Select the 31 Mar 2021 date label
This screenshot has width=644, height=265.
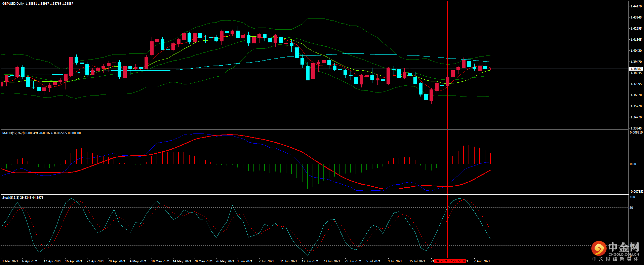[9, 261]
